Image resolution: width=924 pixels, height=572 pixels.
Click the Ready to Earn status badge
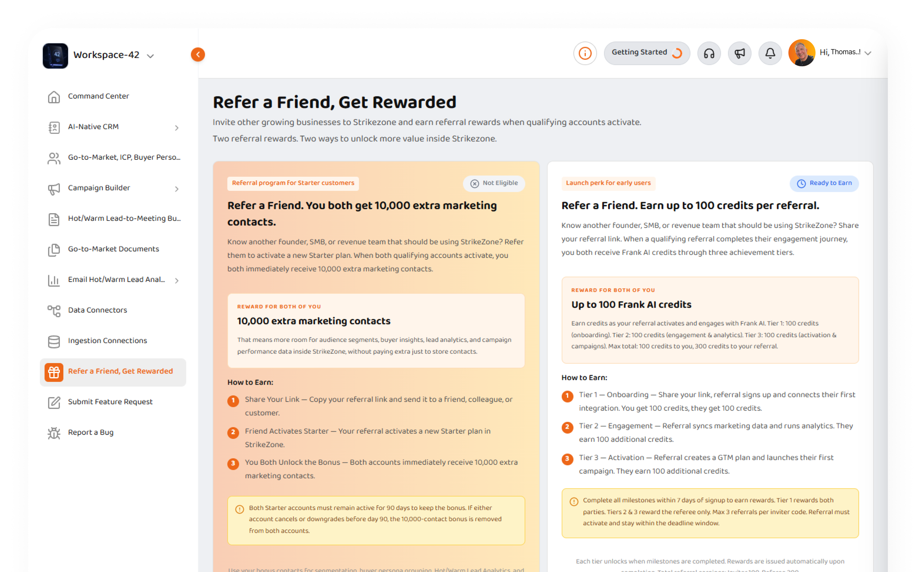[x=824, y=184]
